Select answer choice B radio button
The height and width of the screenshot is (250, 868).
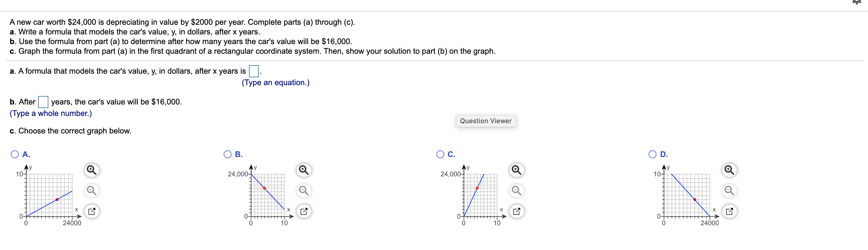tap(228, 154)
